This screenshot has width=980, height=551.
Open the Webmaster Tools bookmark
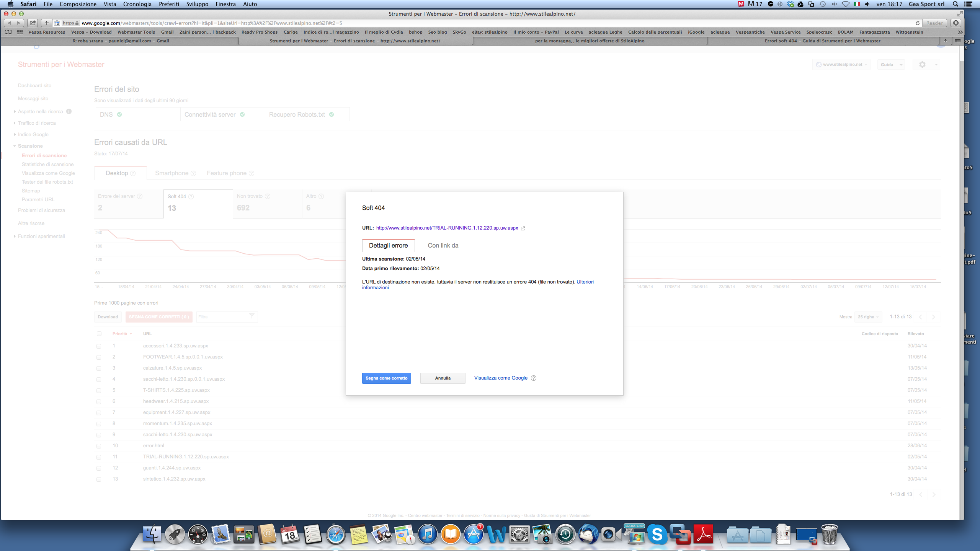tap(136, 32)
